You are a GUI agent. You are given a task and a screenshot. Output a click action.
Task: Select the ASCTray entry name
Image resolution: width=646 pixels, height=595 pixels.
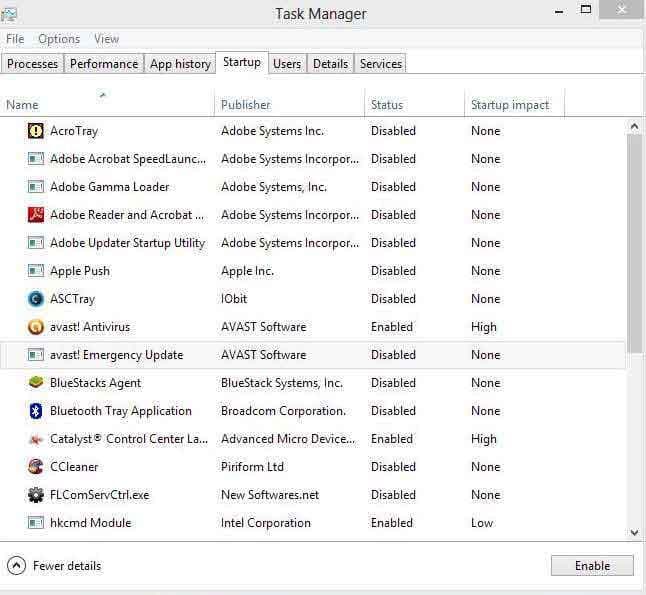(x=73, y=299)
